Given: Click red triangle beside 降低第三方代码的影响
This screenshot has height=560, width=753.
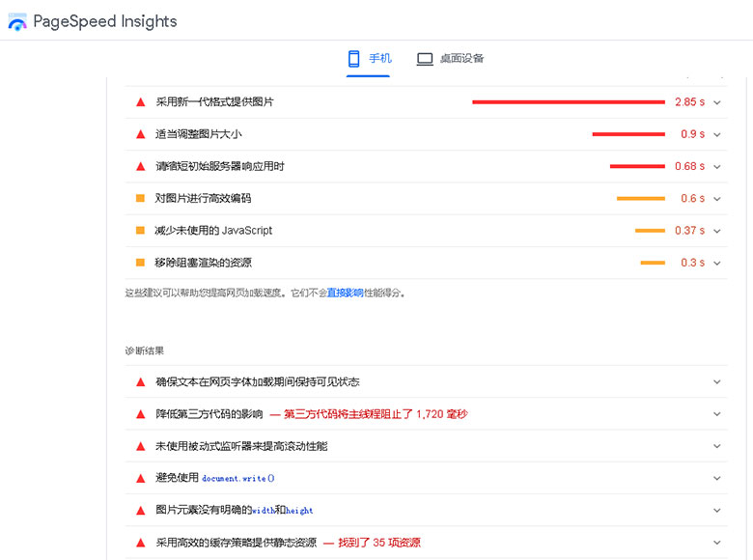Looking at the screenshot, I should click(x=141, y=414).
